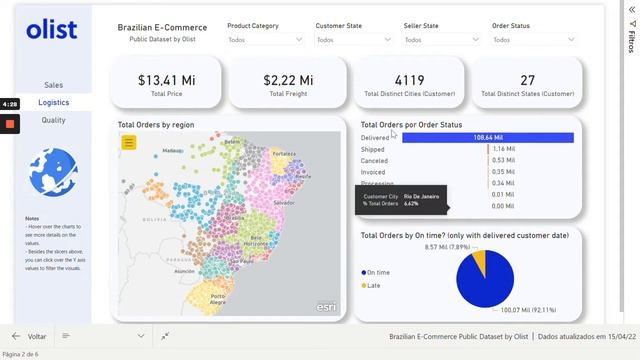The height and width of the screenshot is (360, 640).
Task: Open the Filtros pane label
Action: tap(631, 42)
